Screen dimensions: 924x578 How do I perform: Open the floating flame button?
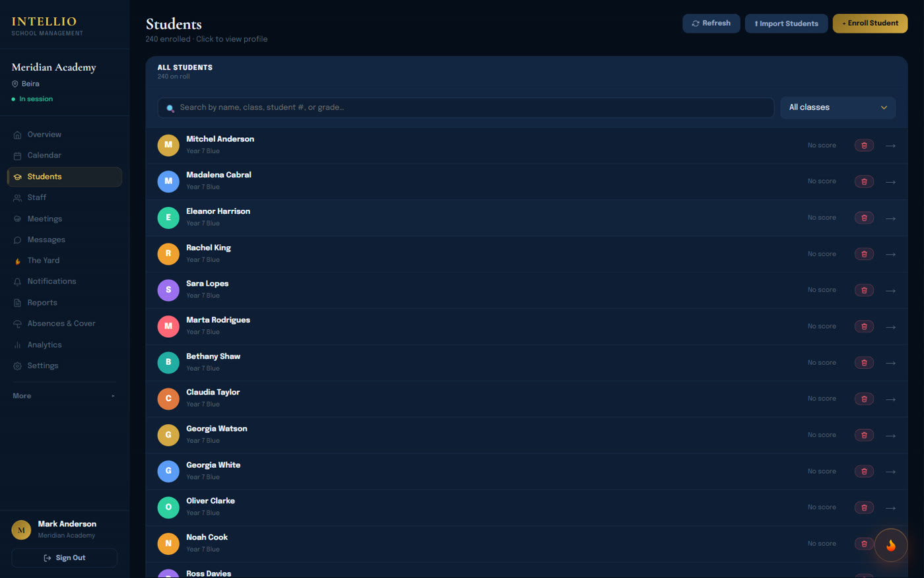coord(891,545)
